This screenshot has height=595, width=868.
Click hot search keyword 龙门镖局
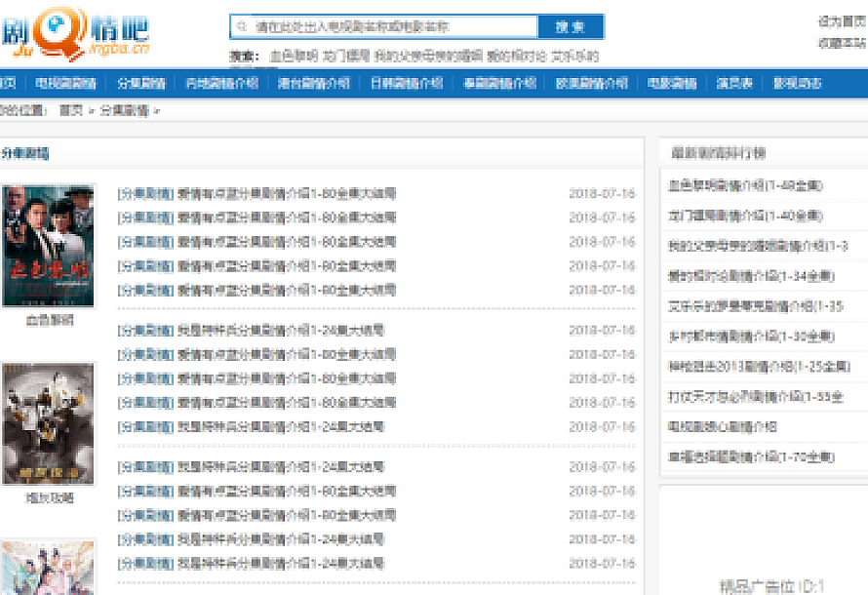click(x=346, y=57)
